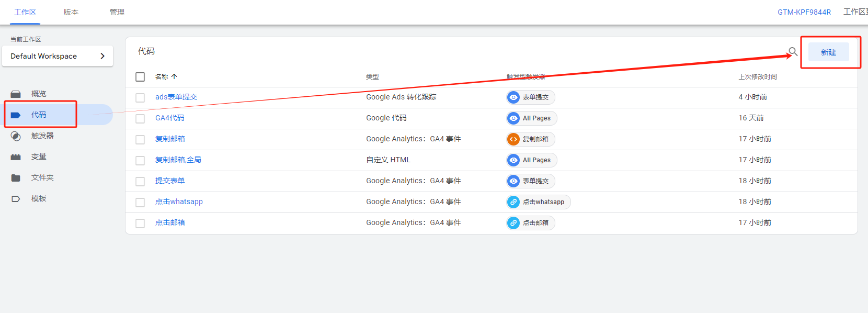868x313 pixels.
Task: Open Variables (变量) sidebar item
Action: point(38,156)
